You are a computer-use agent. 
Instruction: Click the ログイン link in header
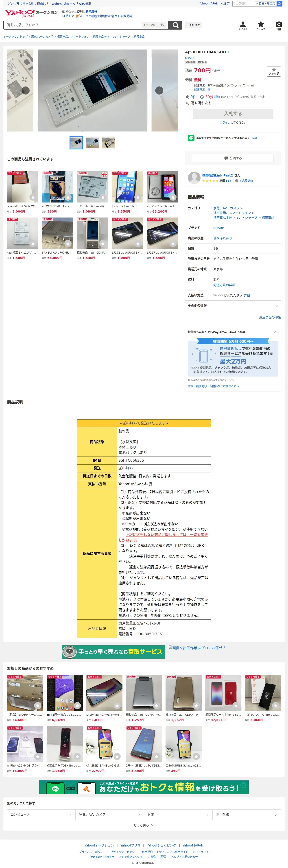click(68, 16)
